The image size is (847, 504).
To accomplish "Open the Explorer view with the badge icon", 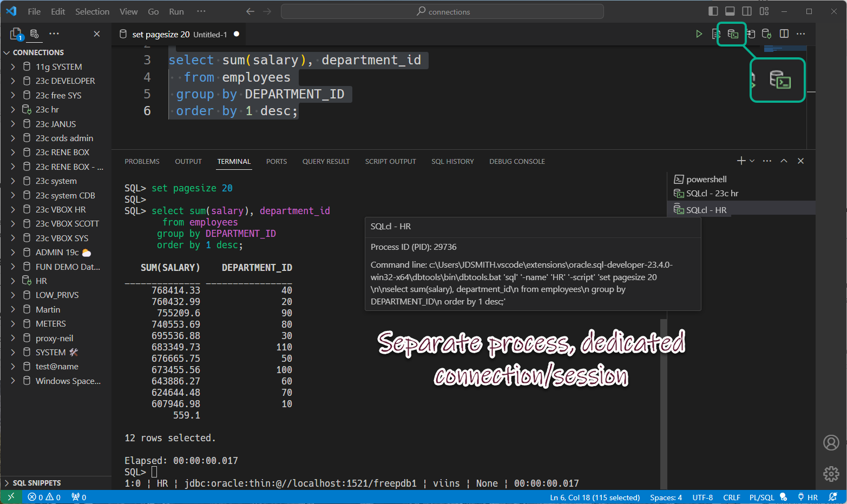I will (16, 34).
